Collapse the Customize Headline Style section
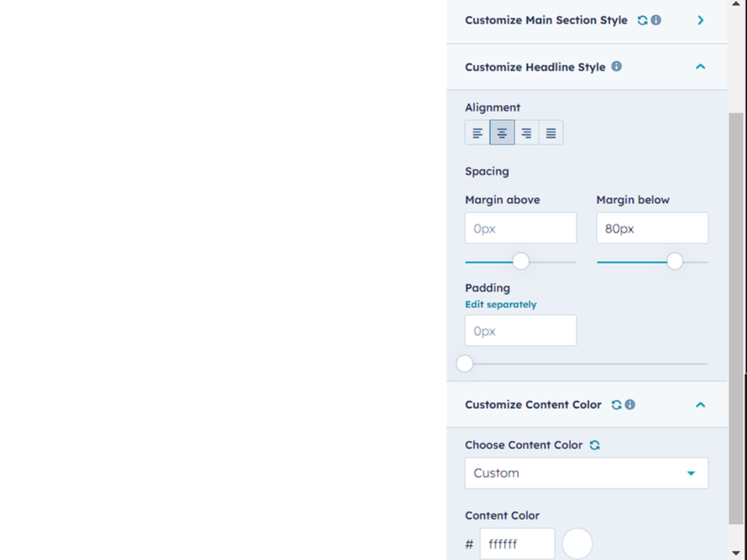Image resolution: width=747 pixels, height=560 pixels. click(700, 66)
